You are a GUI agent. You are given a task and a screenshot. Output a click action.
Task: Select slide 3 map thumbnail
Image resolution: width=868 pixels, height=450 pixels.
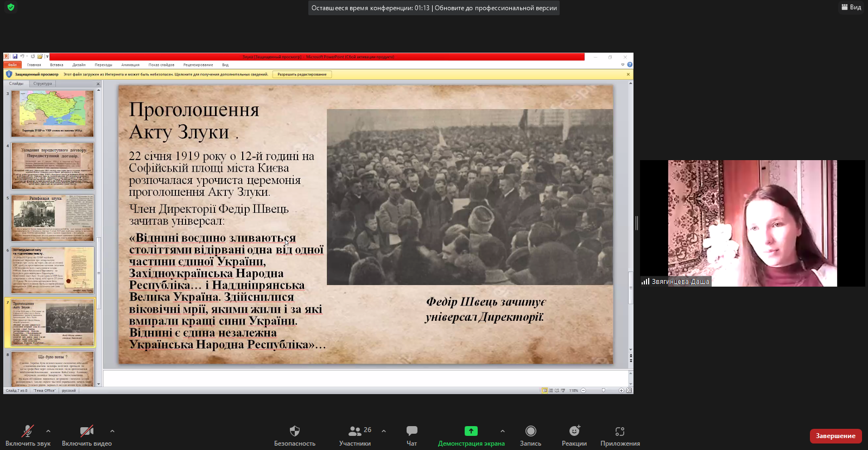click(x=53, y=113)
